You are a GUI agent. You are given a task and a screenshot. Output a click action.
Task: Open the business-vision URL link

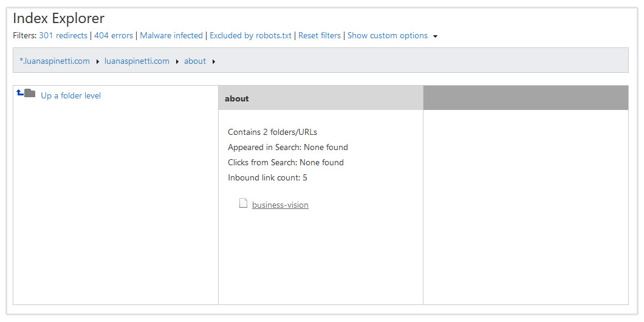point(280,205)
